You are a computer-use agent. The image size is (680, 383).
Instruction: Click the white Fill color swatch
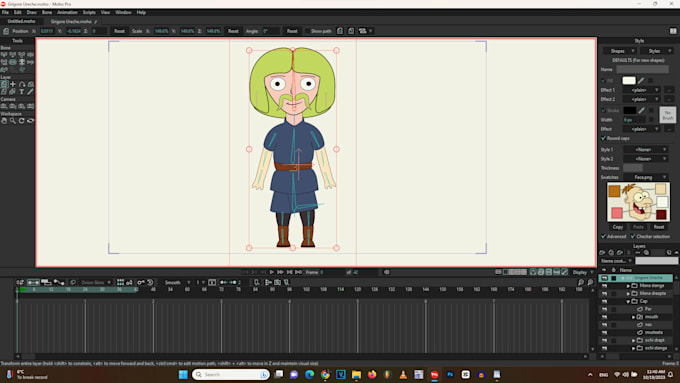628,80
